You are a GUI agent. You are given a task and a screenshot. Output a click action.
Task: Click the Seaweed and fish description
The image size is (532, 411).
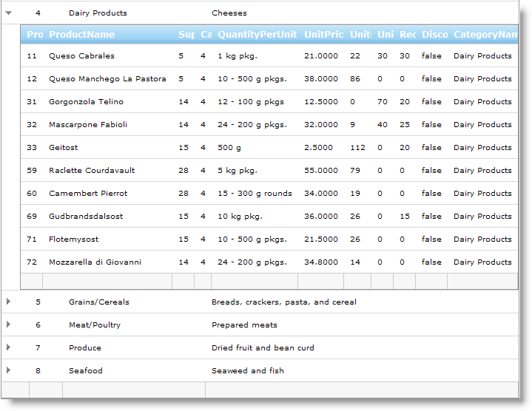coord(248,370)
